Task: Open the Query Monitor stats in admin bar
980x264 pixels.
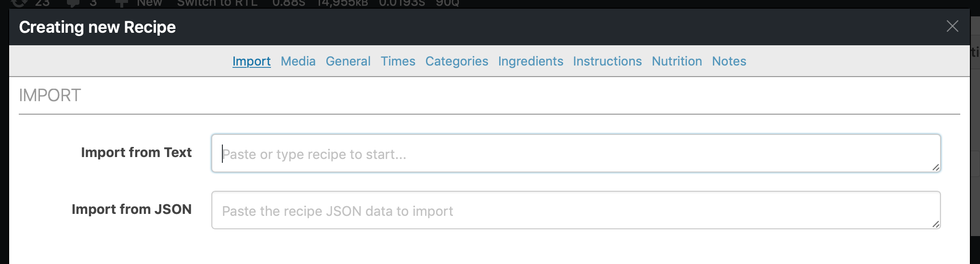Action: (x=365, y=3)
